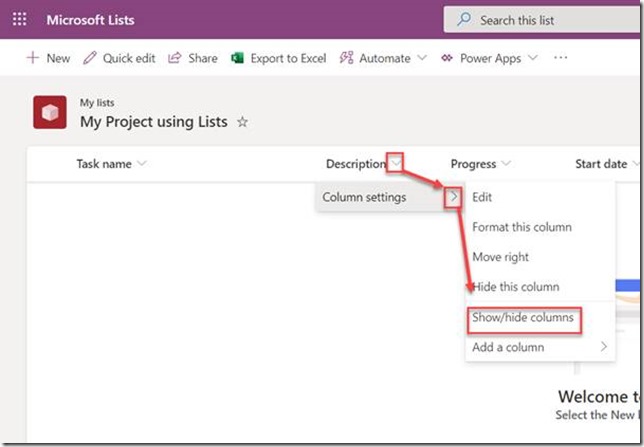Expand the Progress column dropdown
Viewport: 644px width, 447px height.
506,164
